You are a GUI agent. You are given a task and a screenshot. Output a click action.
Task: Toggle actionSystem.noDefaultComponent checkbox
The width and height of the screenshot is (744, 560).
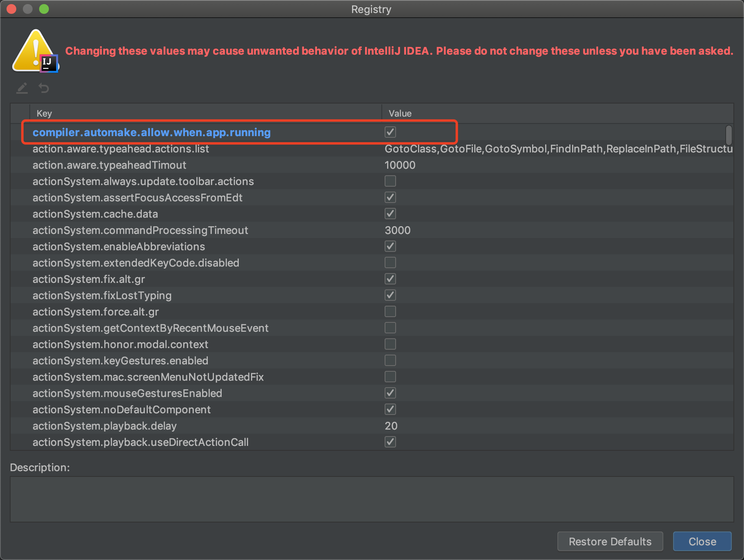[x=390, y=409]
